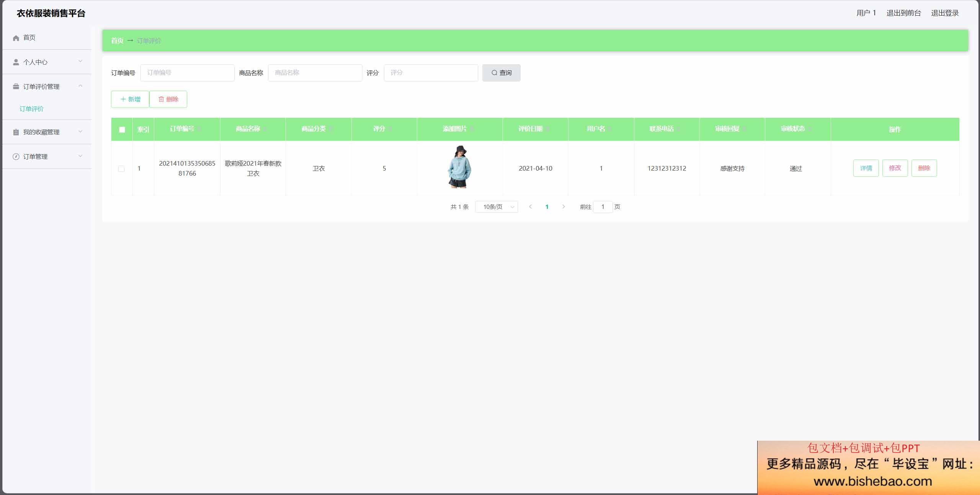Click the 新增 add button
The height and width of the screenshot is (495, 980).
[x=130, y=99]
